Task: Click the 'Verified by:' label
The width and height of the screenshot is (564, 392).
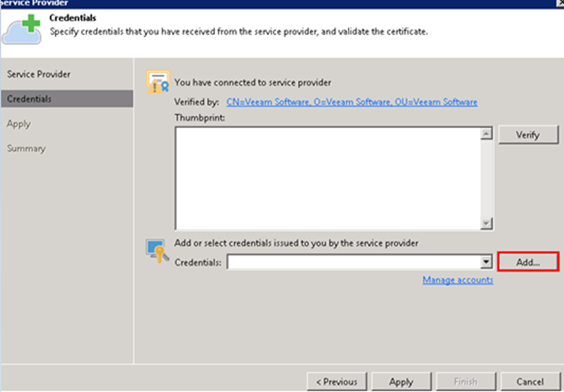Action: 197,102
